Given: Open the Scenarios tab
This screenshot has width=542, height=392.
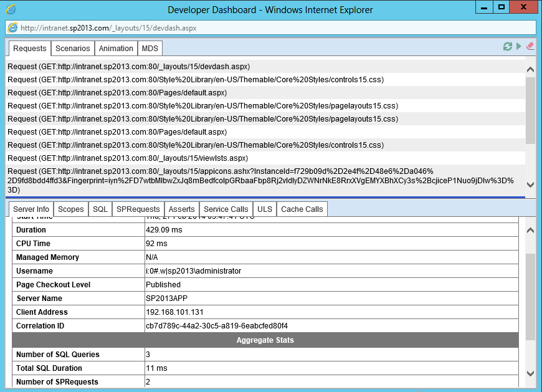Looking at the screenshot, I should click(x=73, y=49).
